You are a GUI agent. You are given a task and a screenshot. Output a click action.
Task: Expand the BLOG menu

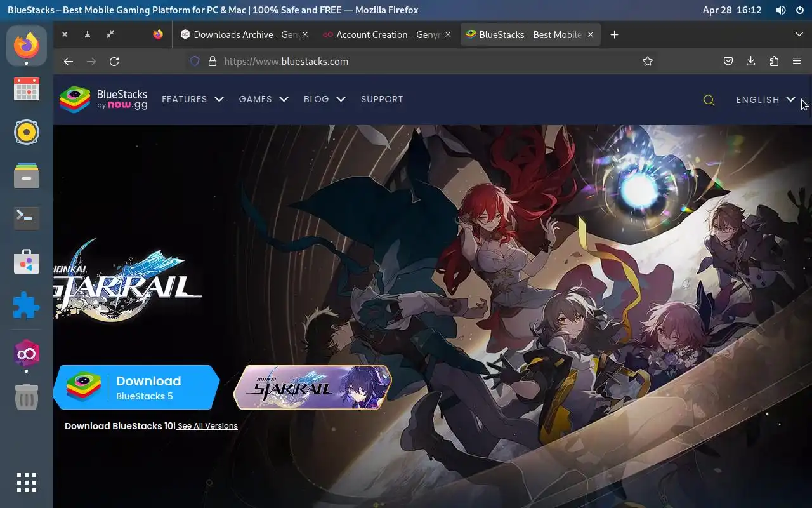pos(324,99)
